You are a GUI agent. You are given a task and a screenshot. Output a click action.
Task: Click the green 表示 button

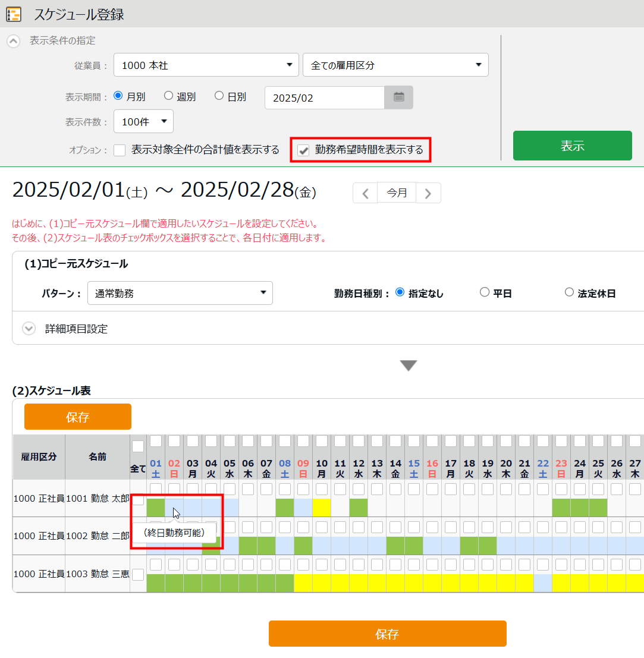click(x=572, y=146)
